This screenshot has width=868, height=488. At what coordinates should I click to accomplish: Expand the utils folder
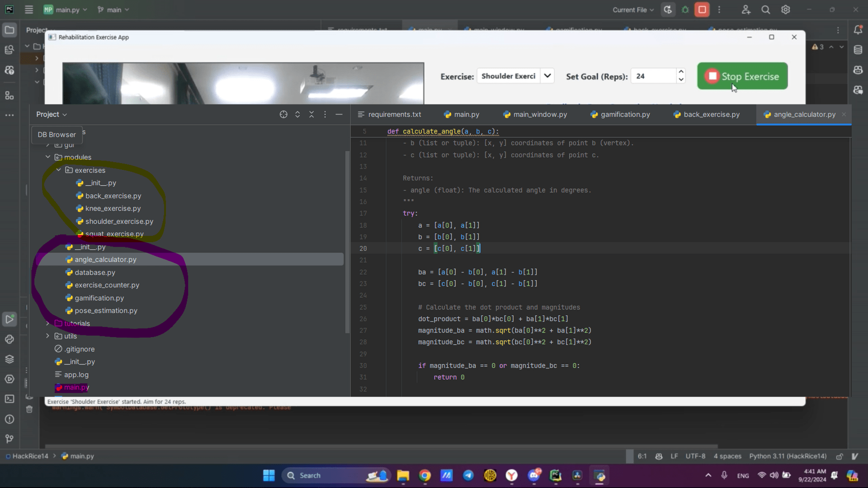pyautogui.click(x=48, y=336)
